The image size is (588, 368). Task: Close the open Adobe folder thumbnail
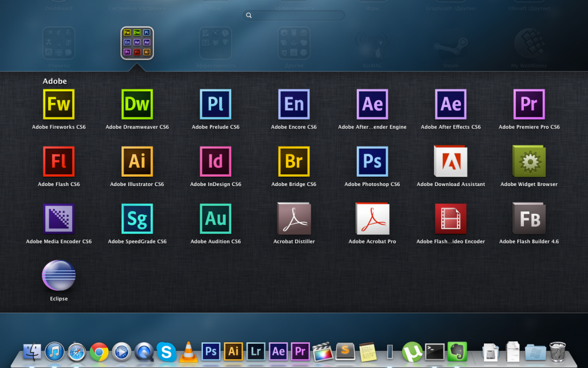point(137,43)
